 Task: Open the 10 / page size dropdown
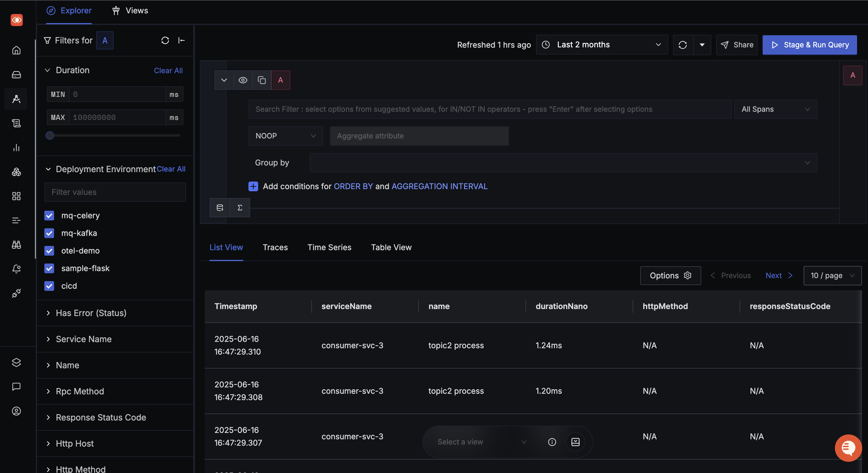[832, 276]
